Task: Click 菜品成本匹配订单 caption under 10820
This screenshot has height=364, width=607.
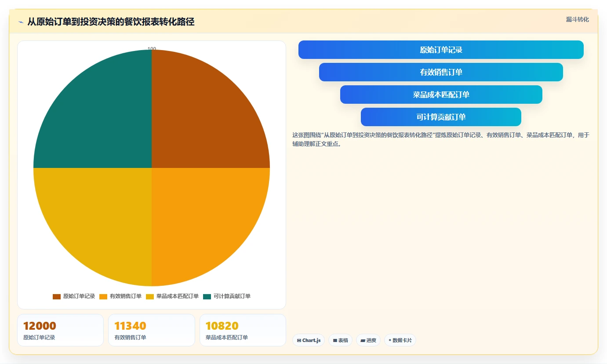Action: coord(227,338)
